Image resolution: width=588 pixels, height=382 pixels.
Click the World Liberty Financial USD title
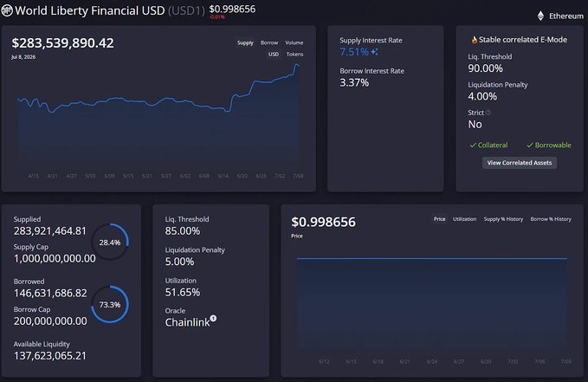[89, 10]
